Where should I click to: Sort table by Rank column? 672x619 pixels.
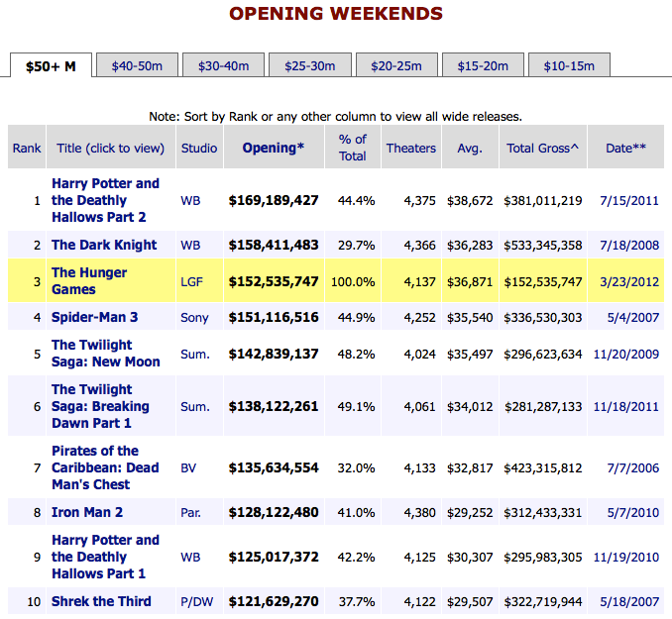27,149
